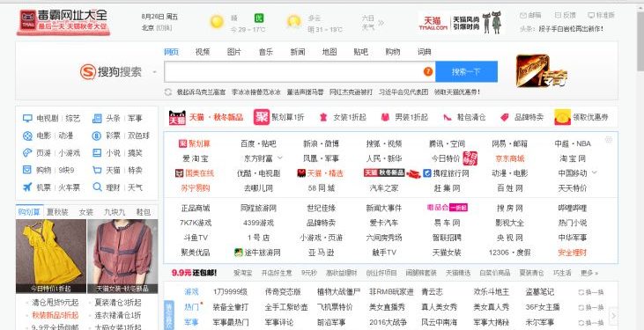Viewport: 644px width, 330px height.
Task: Expand the 东方财富 dropdown arrow
Action: [280, 158]
